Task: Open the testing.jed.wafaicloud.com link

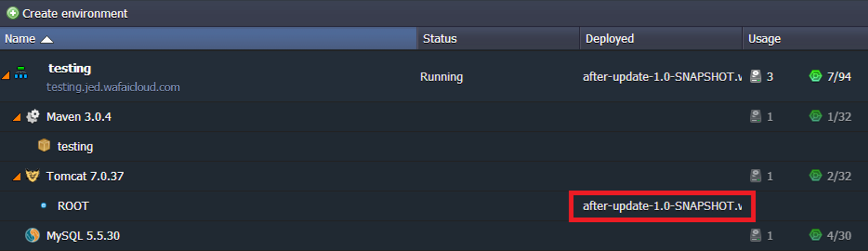Action: pos(113,87)
